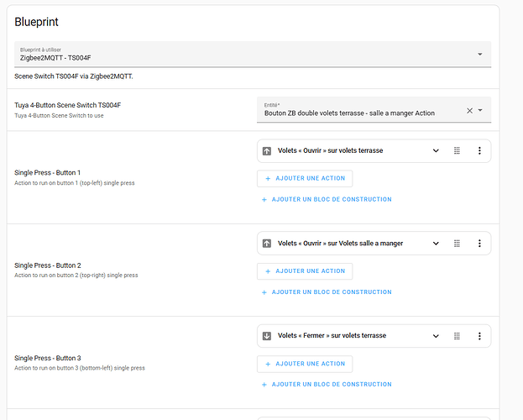Open the Entité dropdown arrow

click(481, 111)
